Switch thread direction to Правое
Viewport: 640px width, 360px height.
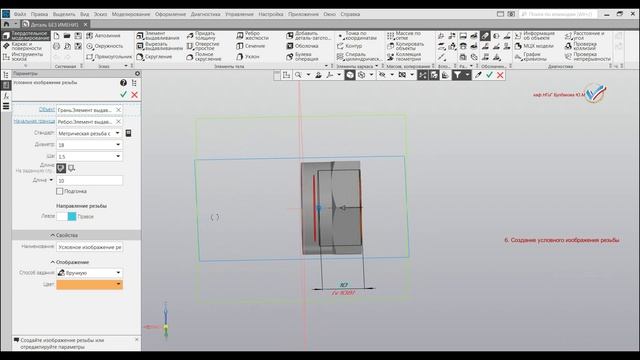point(72,216)
